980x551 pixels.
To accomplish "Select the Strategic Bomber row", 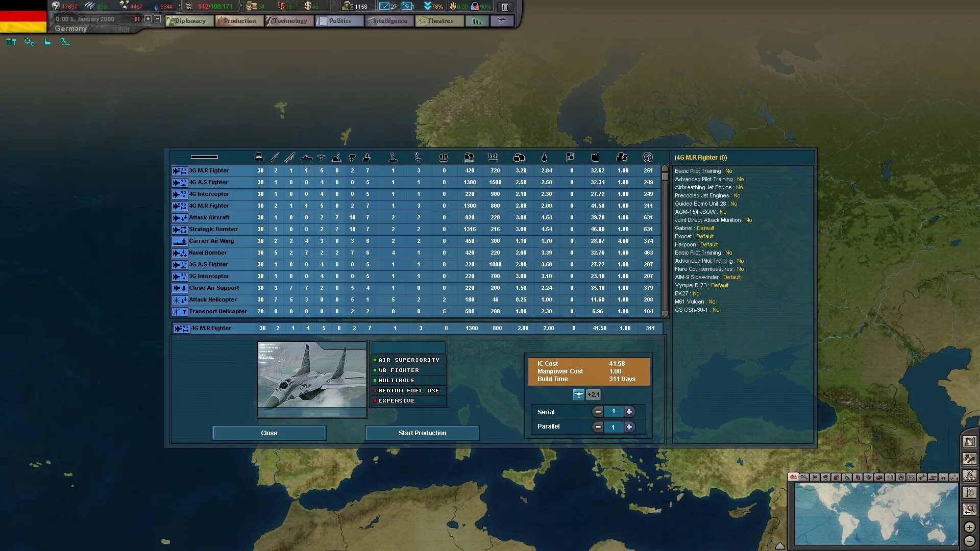I will 213,229.
